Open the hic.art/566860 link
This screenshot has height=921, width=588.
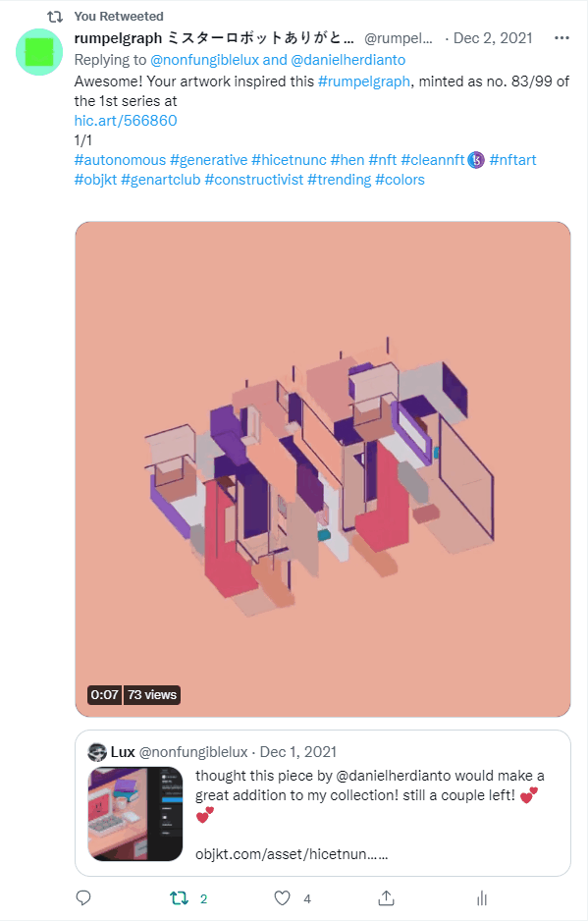click(x=126, y=121)
